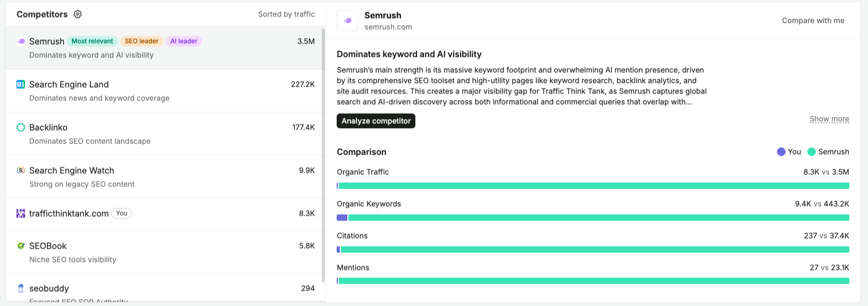Image resolution: width=868 pixels, height=306 pixels.
Task: Click the purple You legend swatch
Action: tap(781, 152)
